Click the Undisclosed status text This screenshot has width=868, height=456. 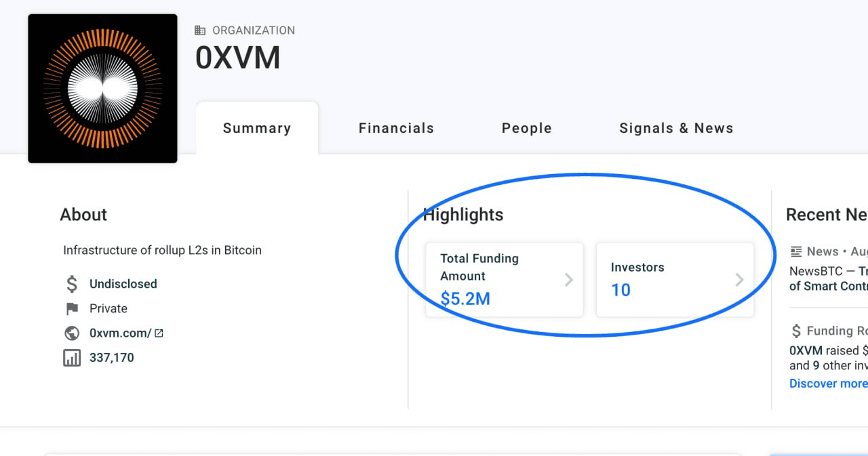click(123, 284)
